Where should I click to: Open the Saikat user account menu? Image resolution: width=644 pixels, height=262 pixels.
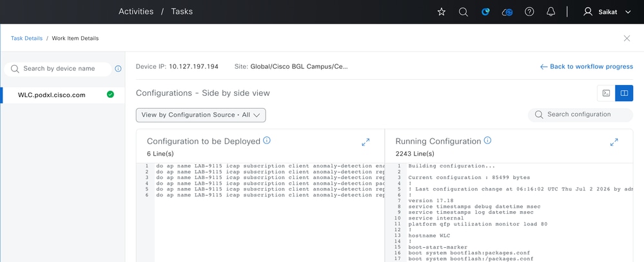click(x=607, y=12)
